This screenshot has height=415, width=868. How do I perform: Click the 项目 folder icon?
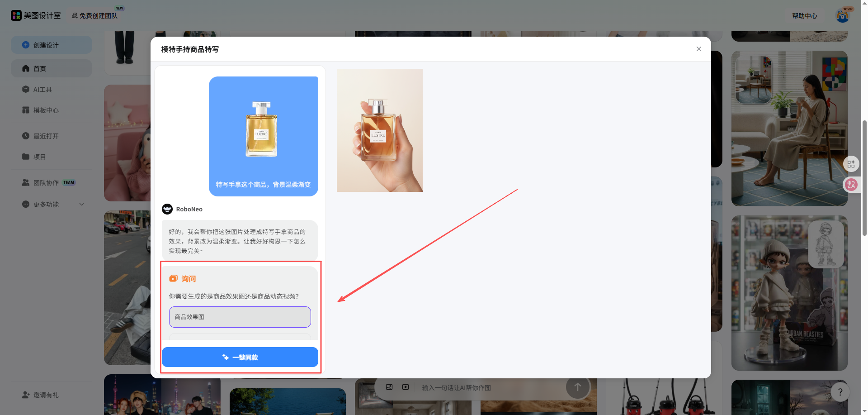26,157
